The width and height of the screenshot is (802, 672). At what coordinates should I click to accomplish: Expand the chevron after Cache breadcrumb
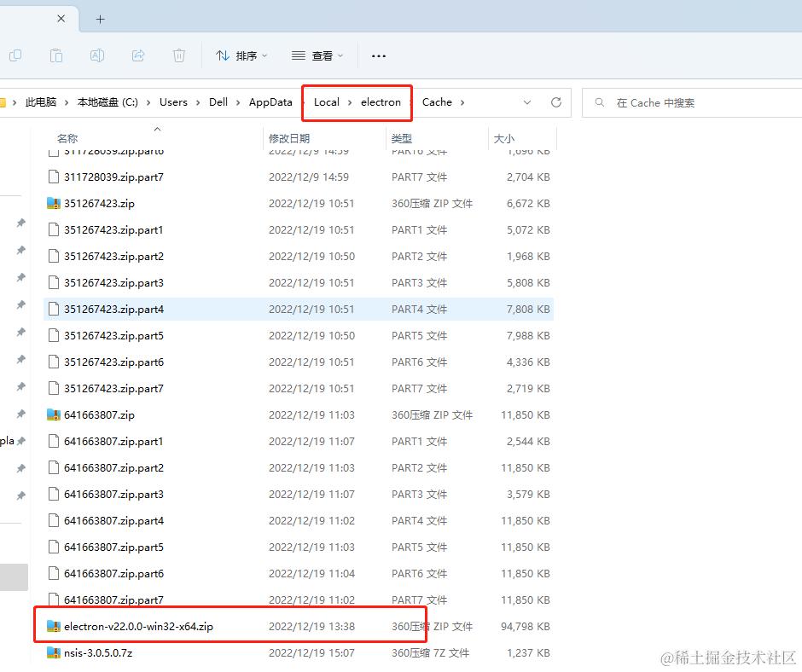pyautogui.click(x=462, y=102)
